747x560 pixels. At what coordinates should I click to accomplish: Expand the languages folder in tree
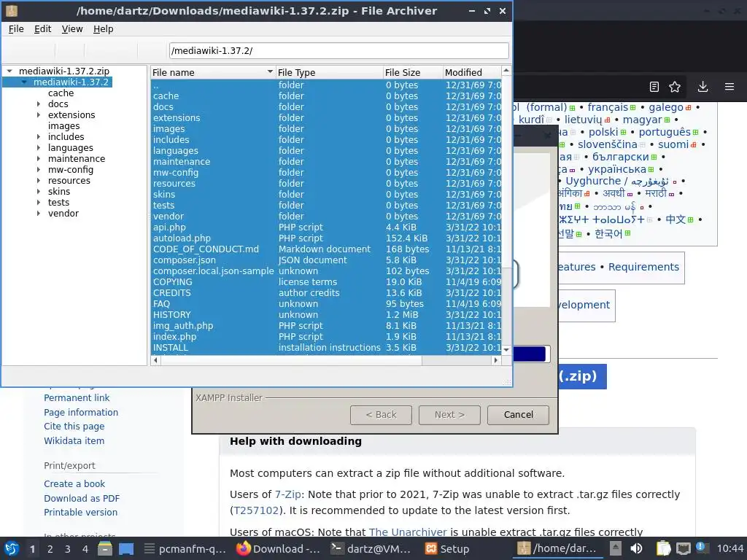[x=39, y=147]
